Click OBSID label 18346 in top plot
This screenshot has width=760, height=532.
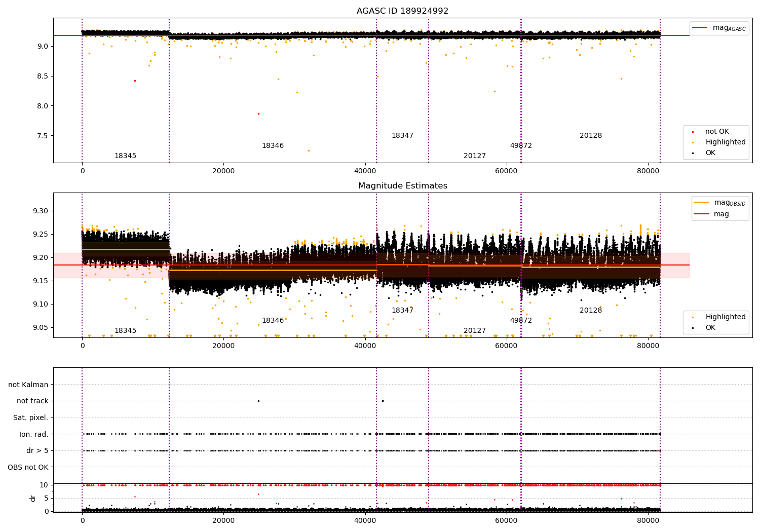273,146
